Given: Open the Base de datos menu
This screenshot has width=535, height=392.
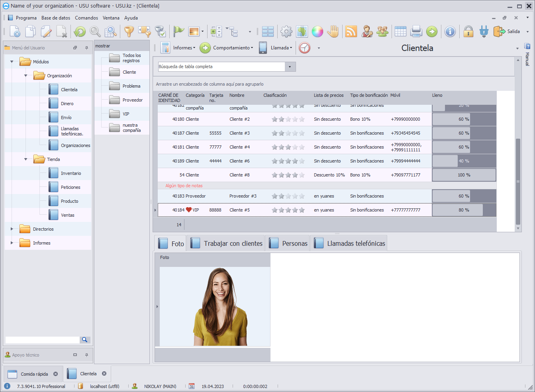Looking at the screenshot, I should coord(56,18).
